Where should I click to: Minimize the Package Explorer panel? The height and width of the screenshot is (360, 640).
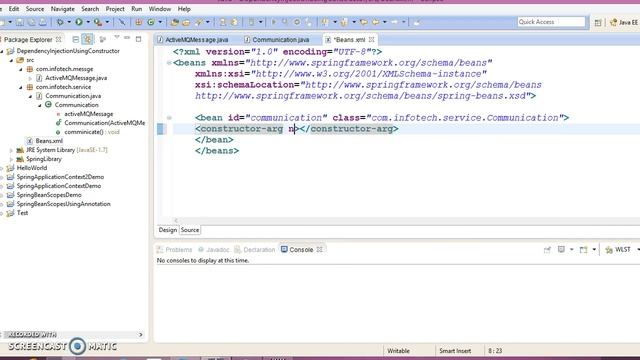tap(127, 38)
